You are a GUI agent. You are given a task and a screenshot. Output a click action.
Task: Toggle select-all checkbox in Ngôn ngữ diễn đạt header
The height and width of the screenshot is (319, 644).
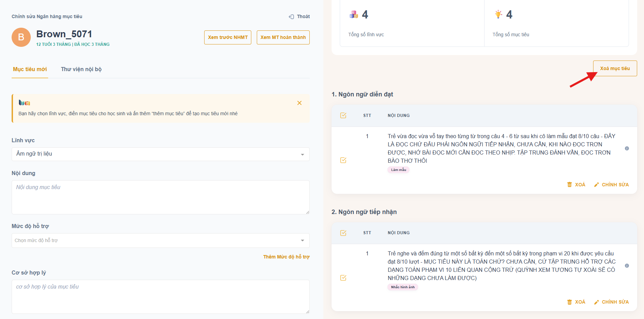point(343,116)
